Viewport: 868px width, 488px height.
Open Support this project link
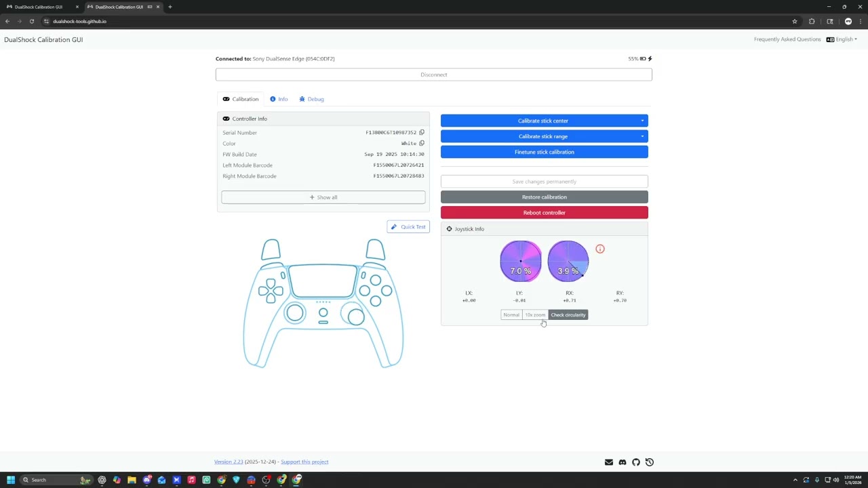tap(304, 462)
